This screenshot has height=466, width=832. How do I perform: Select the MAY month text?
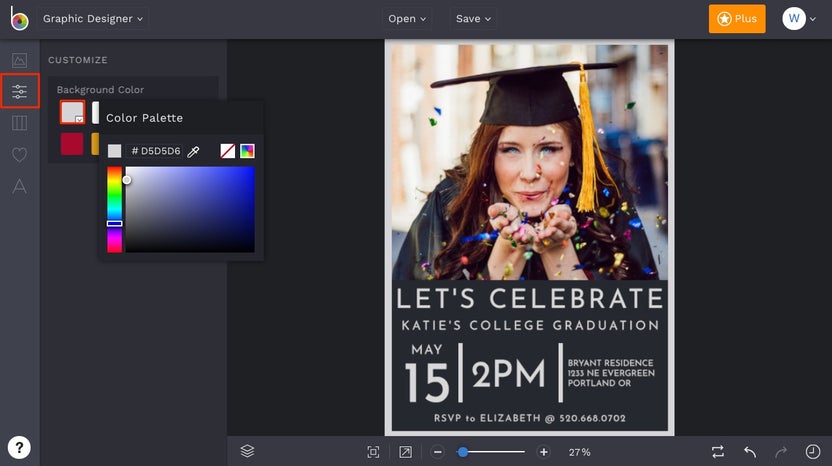click(427, 350)
